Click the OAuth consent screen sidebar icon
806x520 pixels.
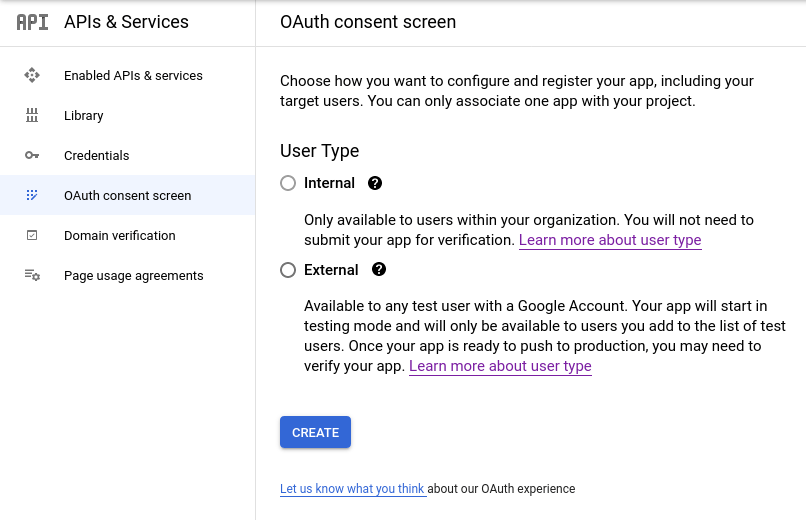(32, 195)
